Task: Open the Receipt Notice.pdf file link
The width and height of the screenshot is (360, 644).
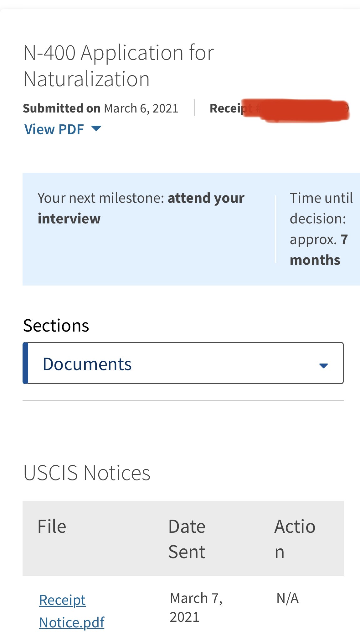Action: [x=72, y=611]
